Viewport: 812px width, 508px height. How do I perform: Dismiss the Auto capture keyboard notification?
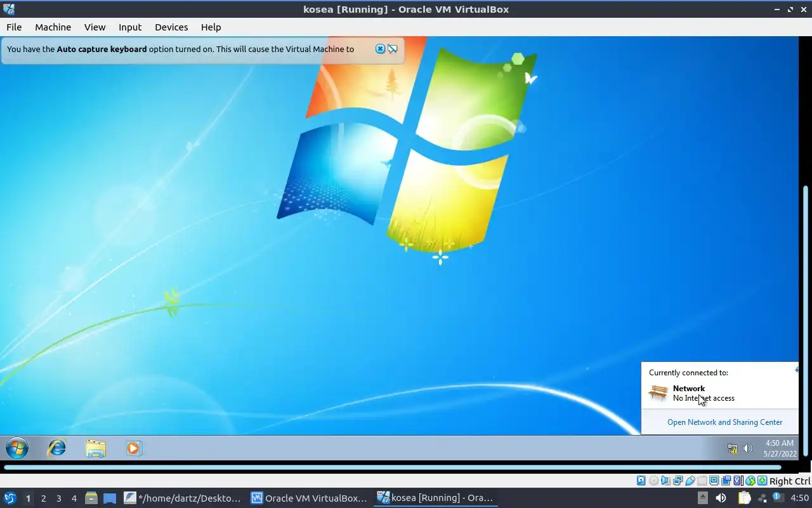(380, 49)
